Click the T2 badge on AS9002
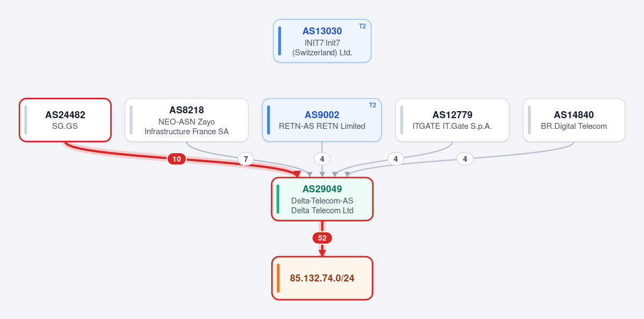 (373, 105)
